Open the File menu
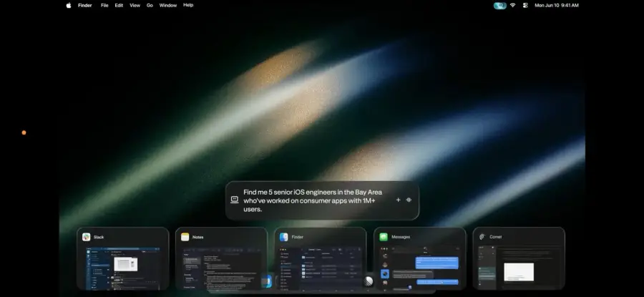 click(x=104, y=5)
